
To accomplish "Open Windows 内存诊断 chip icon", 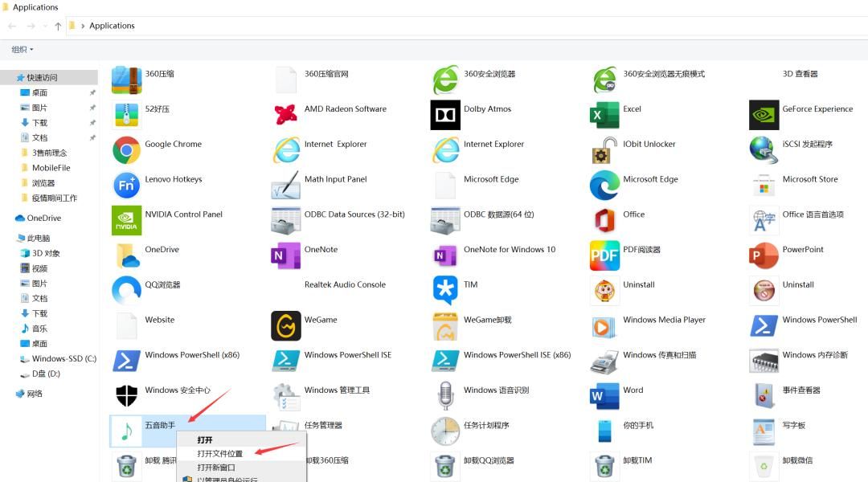I will (x=764, y=361).
